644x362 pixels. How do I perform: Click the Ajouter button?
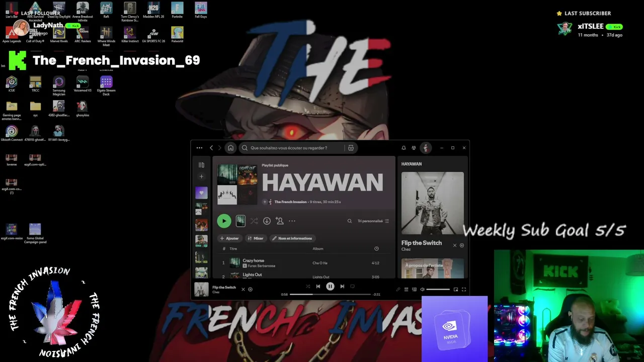[x=229, y=238]
